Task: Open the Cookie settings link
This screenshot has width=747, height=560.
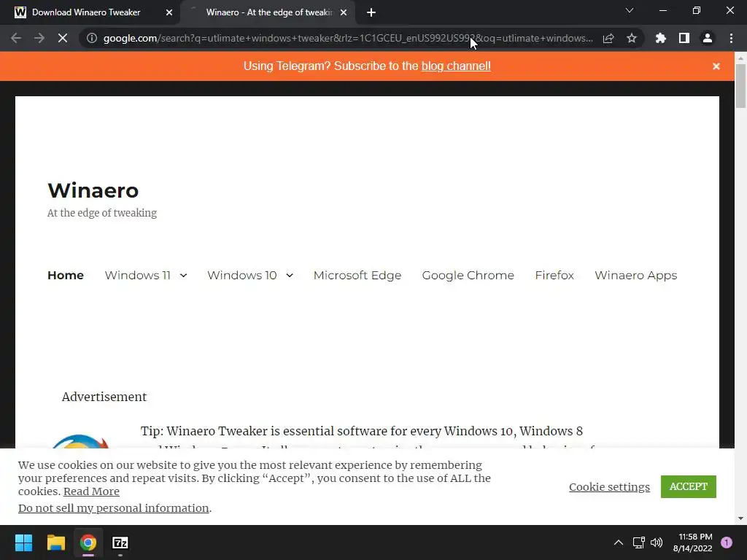Action: (609, 486)
